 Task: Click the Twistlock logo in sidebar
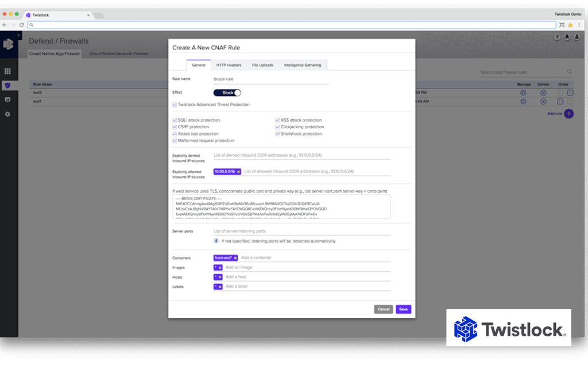(x=8, y=44)
